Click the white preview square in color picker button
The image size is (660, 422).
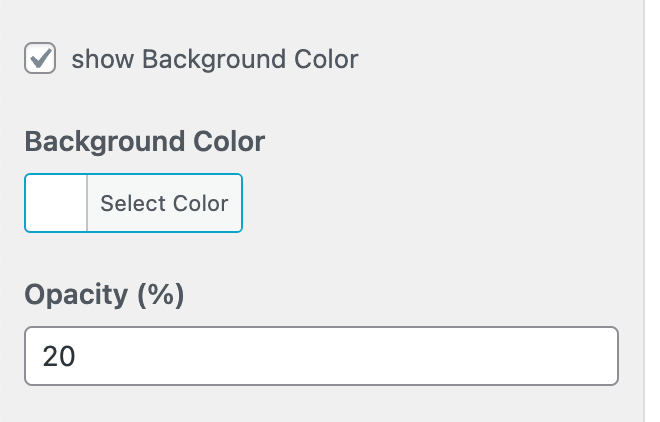point(56,204)
